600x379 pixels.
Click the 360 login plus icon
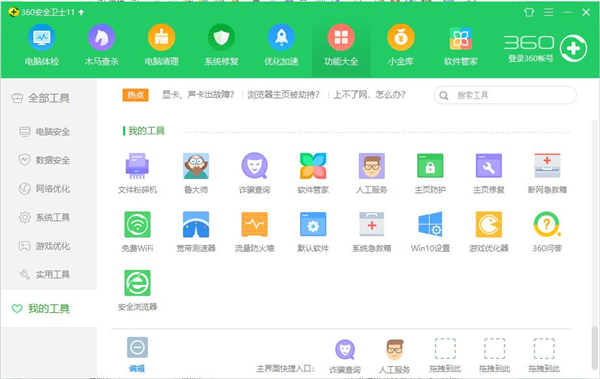573,48
